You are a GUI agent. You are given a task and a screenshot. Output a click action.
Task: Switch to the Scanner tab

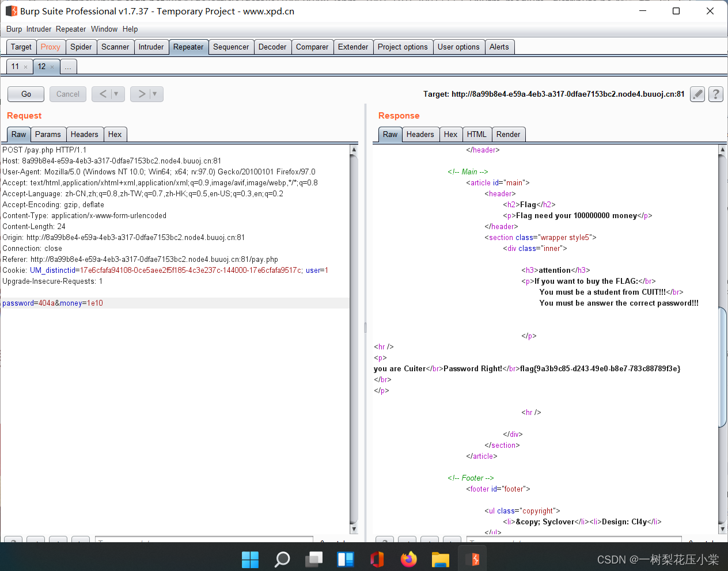point(115,47)
